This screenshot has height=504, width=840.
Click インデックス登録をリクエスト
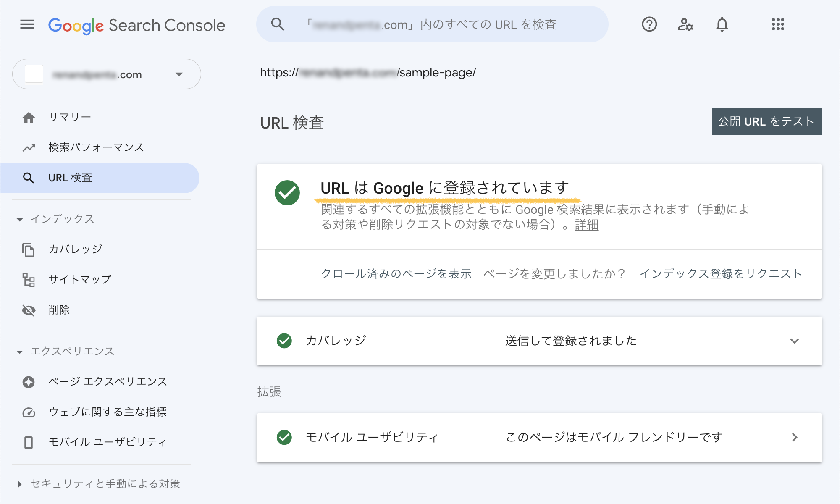pyautogui.click(x=721, y=274)
